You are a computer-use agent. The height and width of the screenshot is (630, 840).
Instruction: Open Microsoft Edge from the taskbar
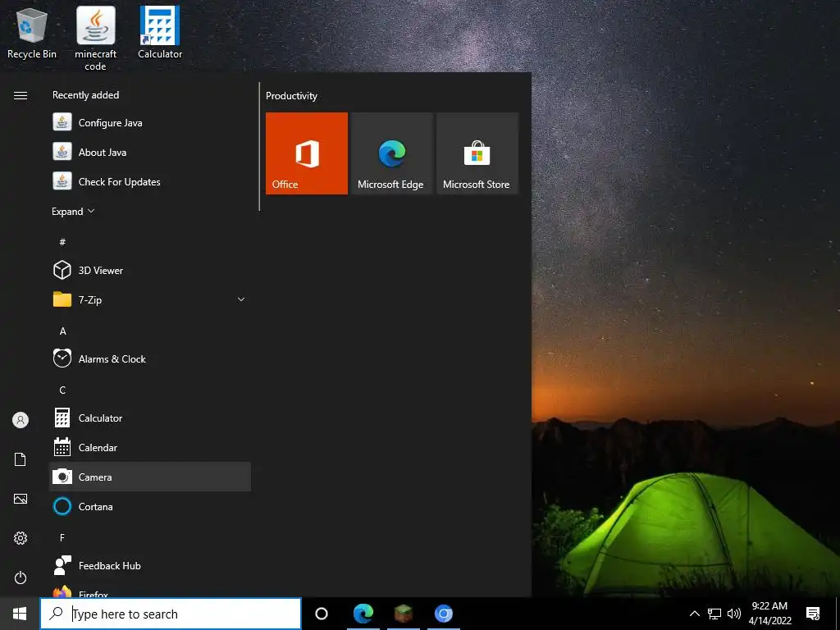363,614
